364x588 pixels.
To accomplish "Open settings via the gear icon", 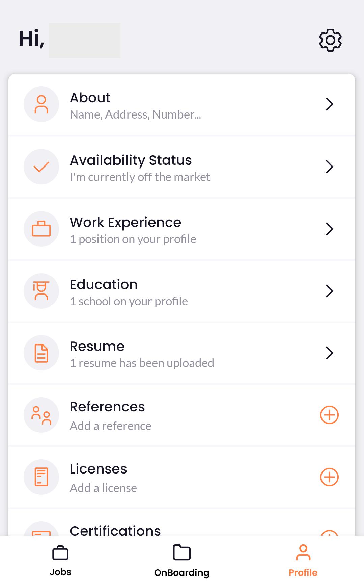I will pos(330,40).
